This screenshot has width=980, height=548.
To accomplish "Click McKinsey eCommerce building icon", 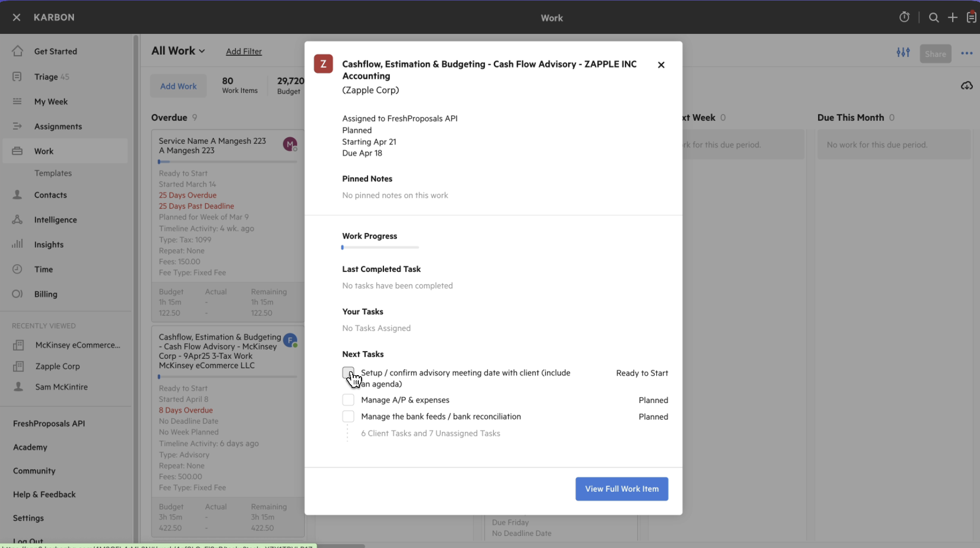I will (x=19, y=345).
